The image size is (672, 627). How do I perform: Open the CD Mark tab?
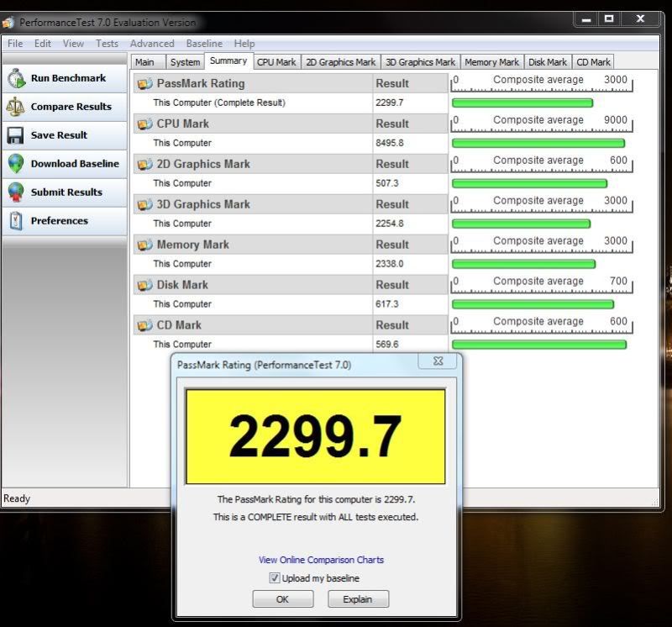tap(593, 62)
